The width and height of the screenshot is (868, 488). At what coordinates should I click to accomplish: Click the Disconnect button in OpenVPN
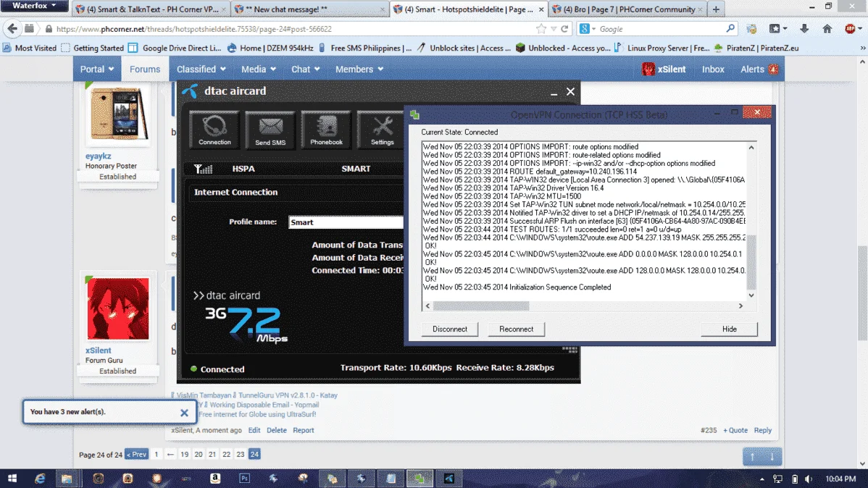[449, 329]
